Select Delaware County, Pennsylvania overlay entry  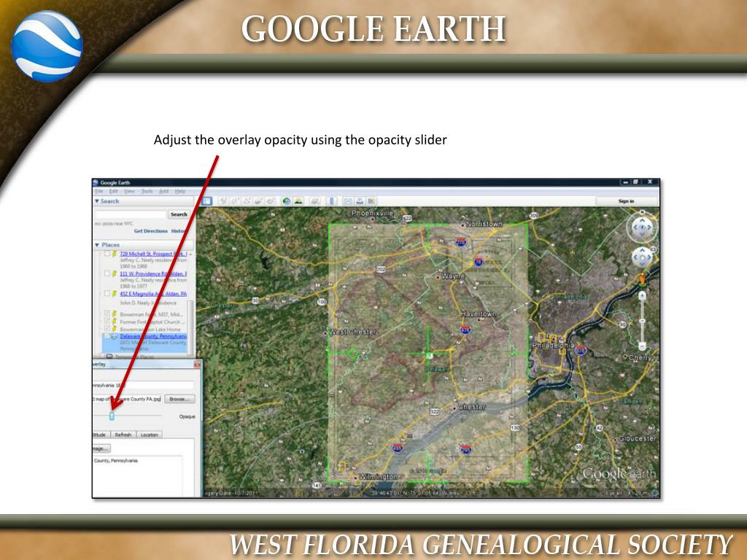(153, 336)
